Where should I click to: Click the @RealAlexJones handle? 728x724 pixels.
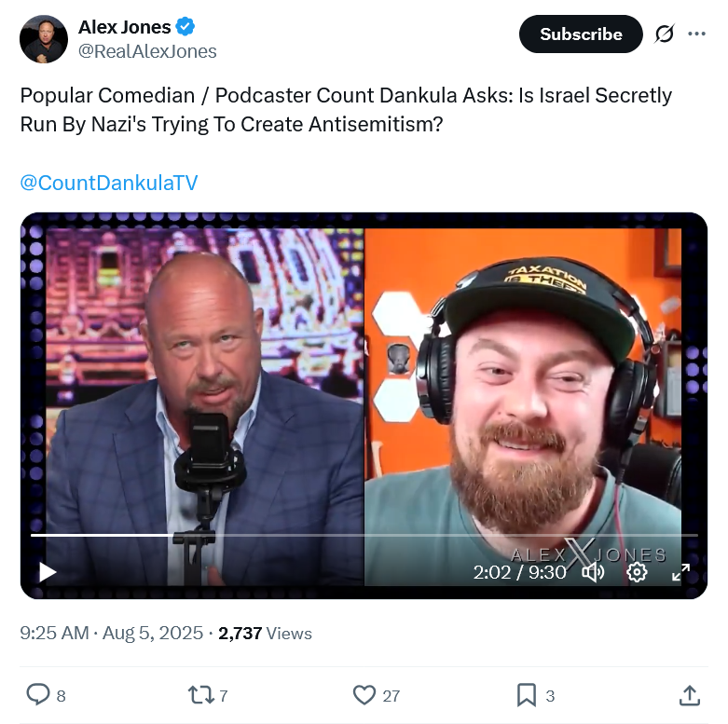coord(147,51)
